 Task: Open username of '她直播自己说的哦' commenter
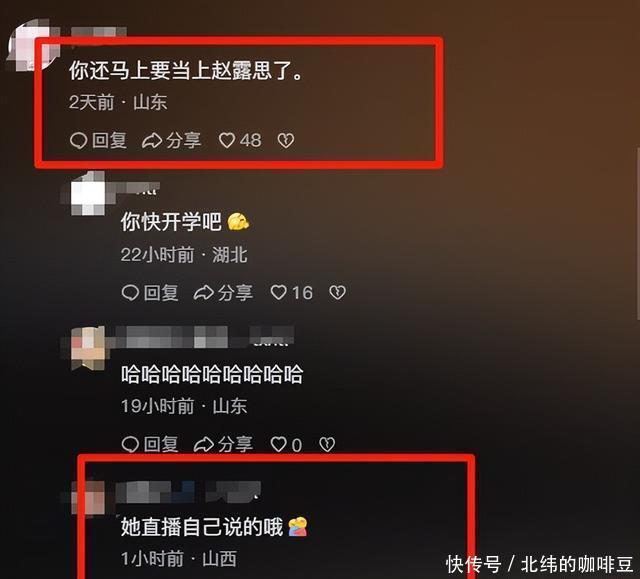click(188, 492)
